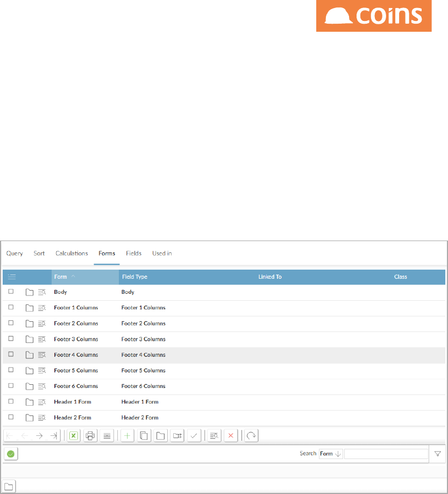Open folder icon for Header 2 Form

click(30, 418)
